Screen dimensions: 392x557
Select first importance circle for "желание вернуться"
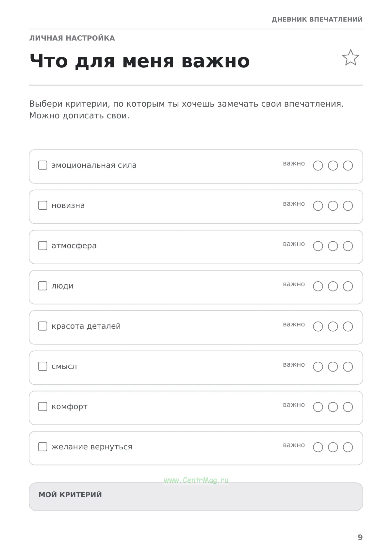pyautogui.click(x=318, y=447)
